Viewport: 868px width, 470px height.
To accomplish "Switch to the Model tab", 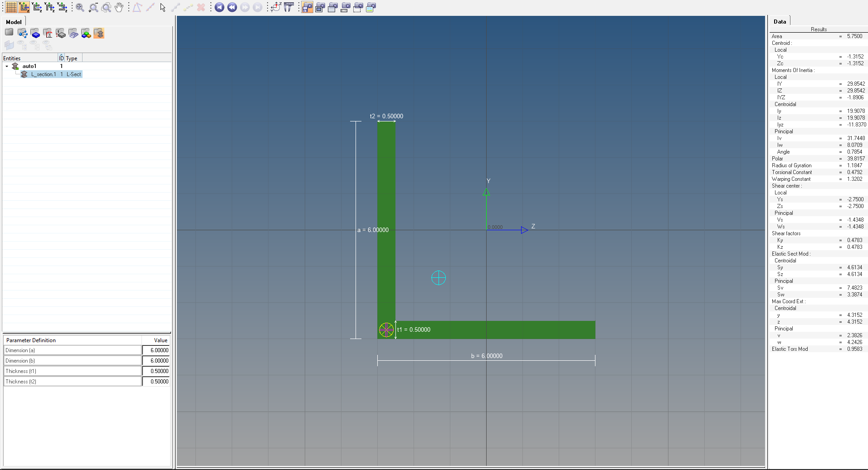I will pyautogui.click(x=14, y=22).
